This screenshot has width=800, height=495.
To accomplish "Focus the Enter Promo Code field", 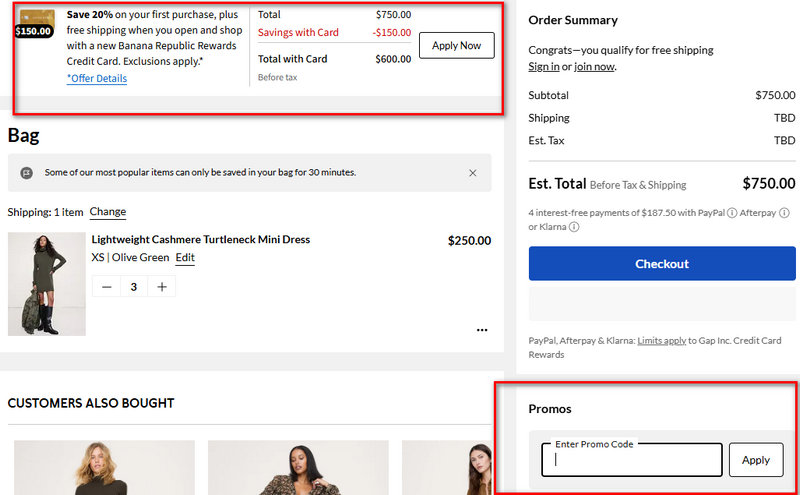I will [632, 460].
